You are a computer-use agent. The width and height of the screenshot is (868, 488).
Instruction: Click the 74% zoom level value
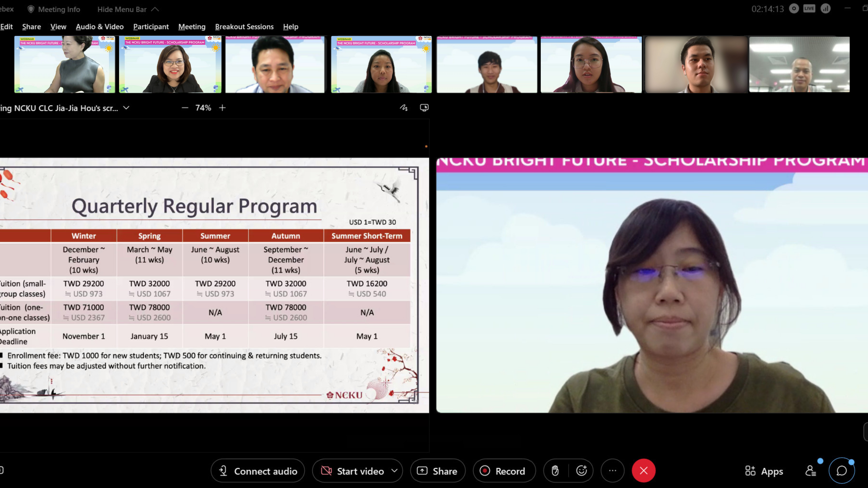coord(203,108)
